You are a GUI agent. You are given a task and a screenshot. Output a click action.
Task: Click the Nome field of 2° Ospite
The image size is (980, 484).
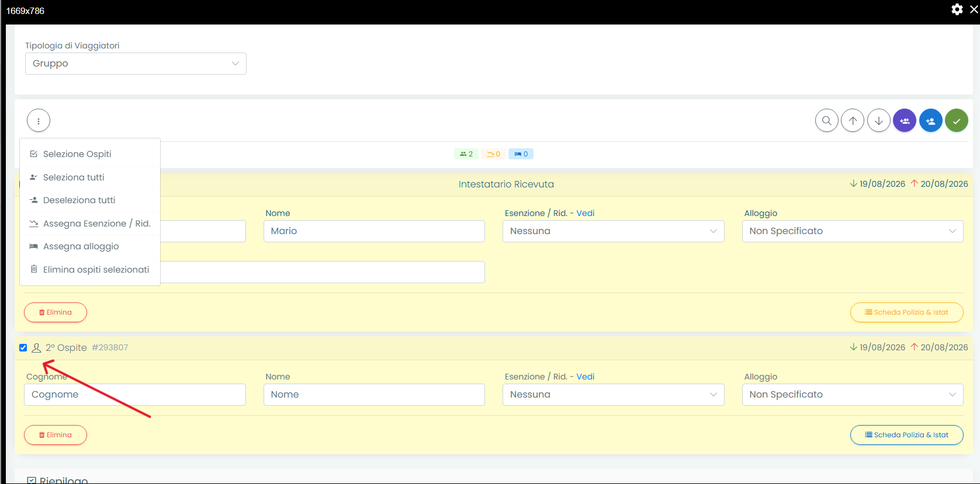[374, 395]
